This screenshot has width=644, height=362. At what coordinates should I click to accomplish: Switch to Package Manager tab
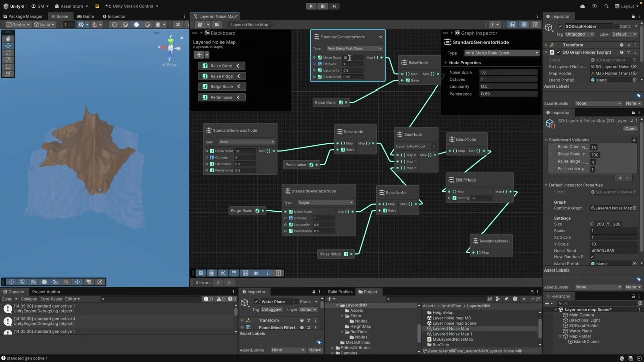[x=23, y=16]
